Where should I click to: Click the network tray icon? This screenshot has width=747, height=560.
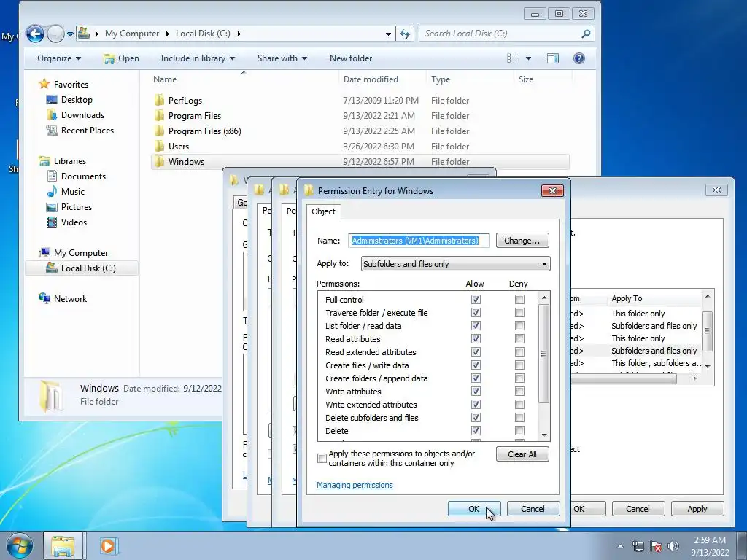(x=638, y=545)
